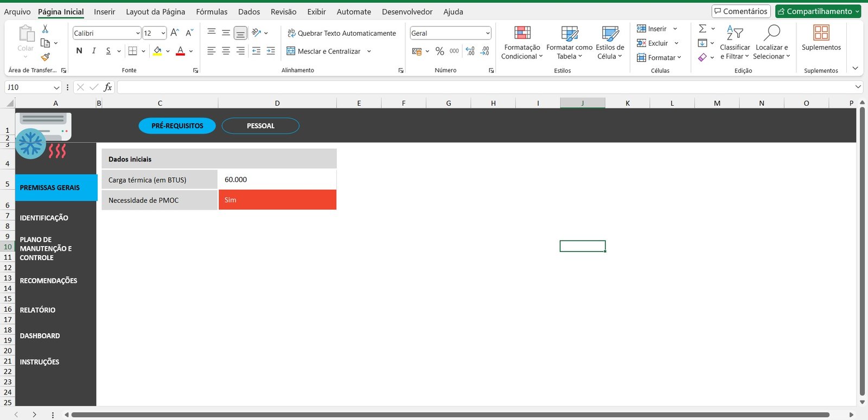
Task: Open Suplementos add-ins button
Action: point(821,38)
